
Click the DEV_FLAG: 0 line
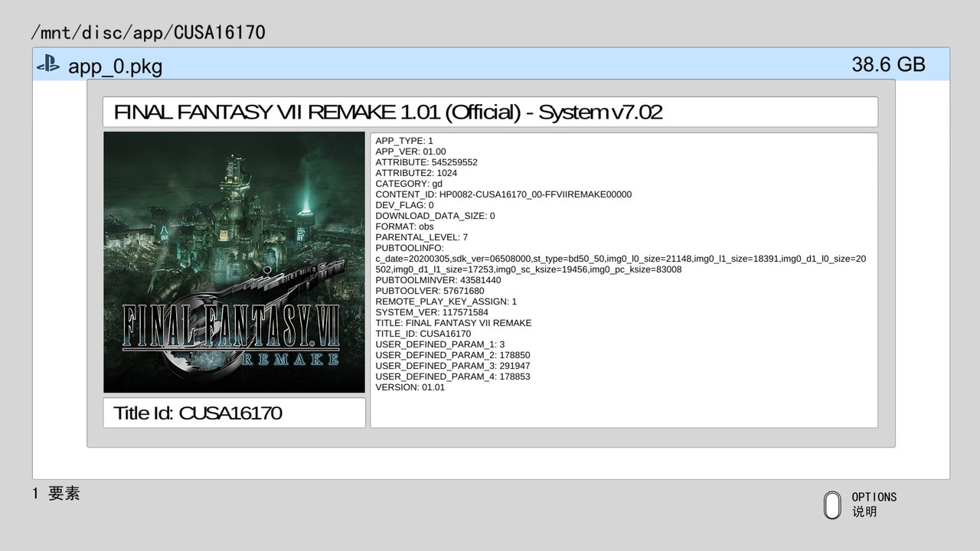pos(404,205)
